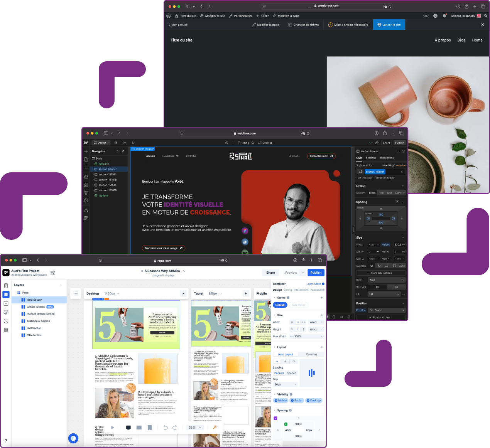Set Webflow display to Block
The width and height of the screenshot is (490, 448).
point(372,193)
